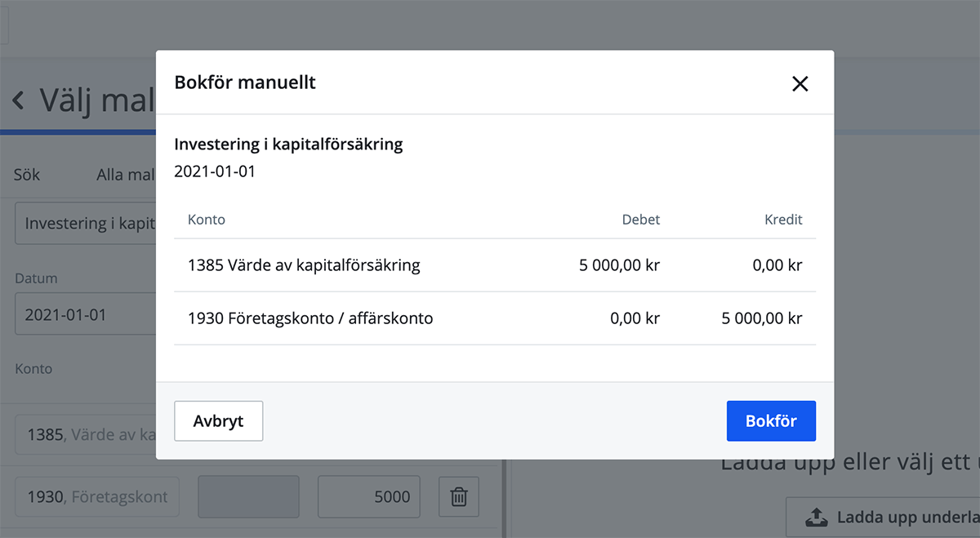Confirm the entry by clicking Bokför
Viewport: 980px width, 538px height.
pyautogui.click(x=770, y=420)
